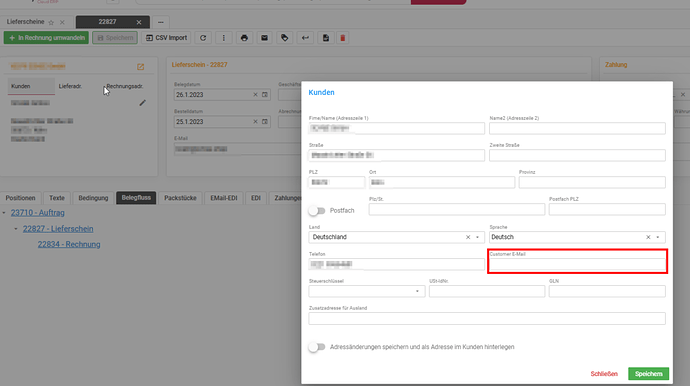Image resolution: width=690 pixels, height=386 pixels.
Task: Click the PLZ input field
Action: pos(337,183)
